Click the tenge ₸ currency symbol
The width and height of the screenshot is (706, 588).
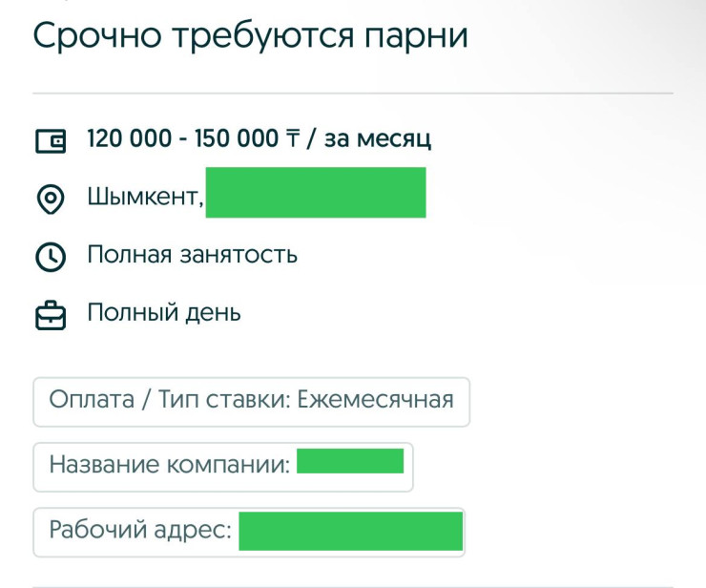pyautogui.click(x=290, y=139)
